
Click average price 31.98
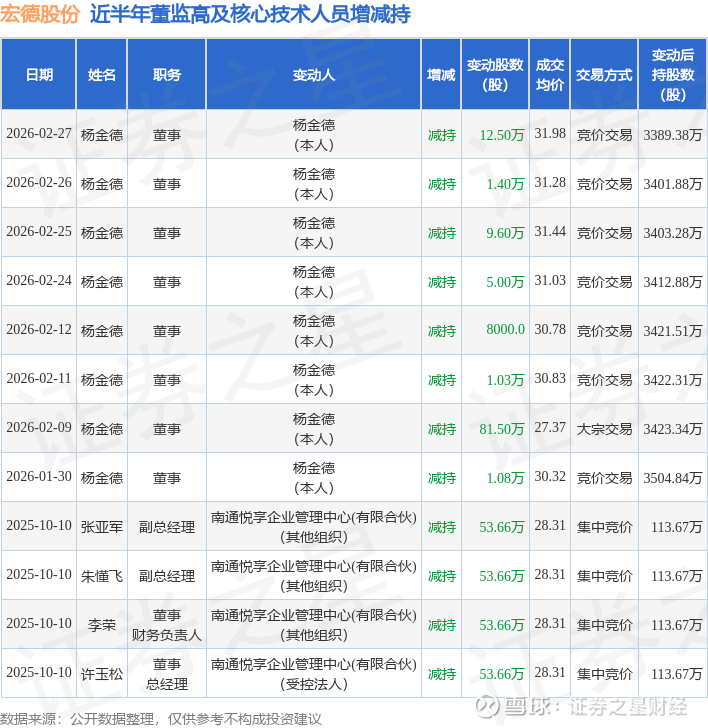(550, 134)
